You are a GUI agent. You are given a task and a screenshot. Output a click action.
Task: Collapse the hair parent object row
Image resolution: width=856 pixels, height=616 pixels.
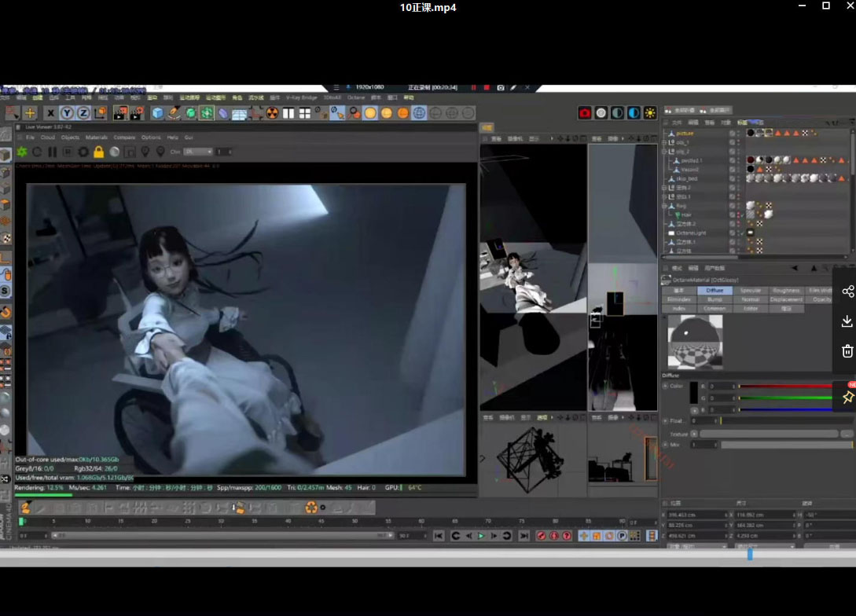(664, 206)
